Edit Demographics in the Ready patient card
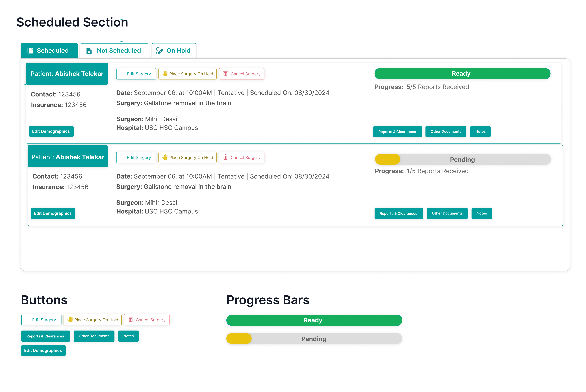This screenshot has height=392, width=586. coord(51,131)
